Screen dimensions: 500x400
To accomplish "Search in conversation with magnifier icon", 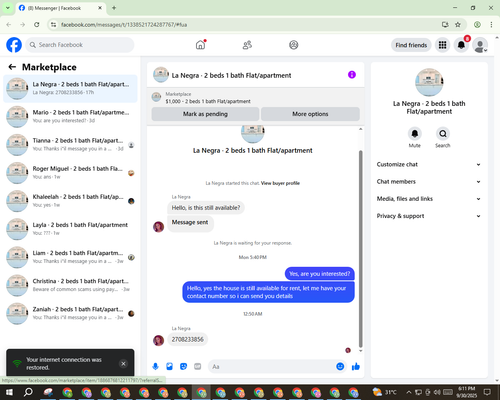I will coord(443,134).
